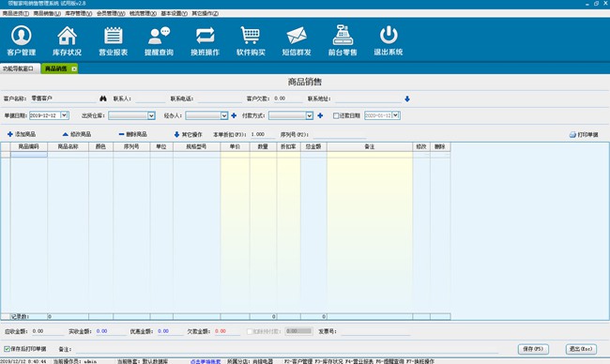Toggle 保存后打印单据 print after save checkbox
Viewport: 610px width, 364px height.
7,349
